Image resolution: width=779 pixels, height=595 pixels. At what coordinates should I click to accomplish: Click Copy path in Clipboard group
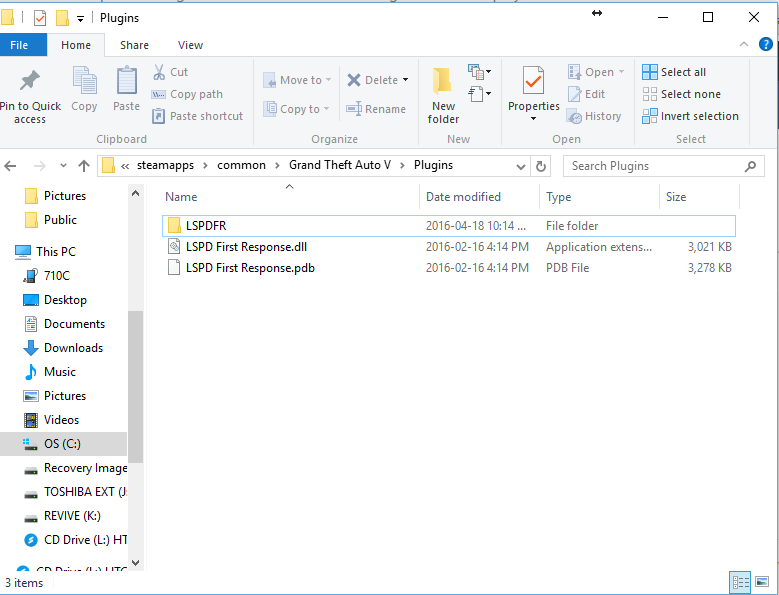click(187, 94)
